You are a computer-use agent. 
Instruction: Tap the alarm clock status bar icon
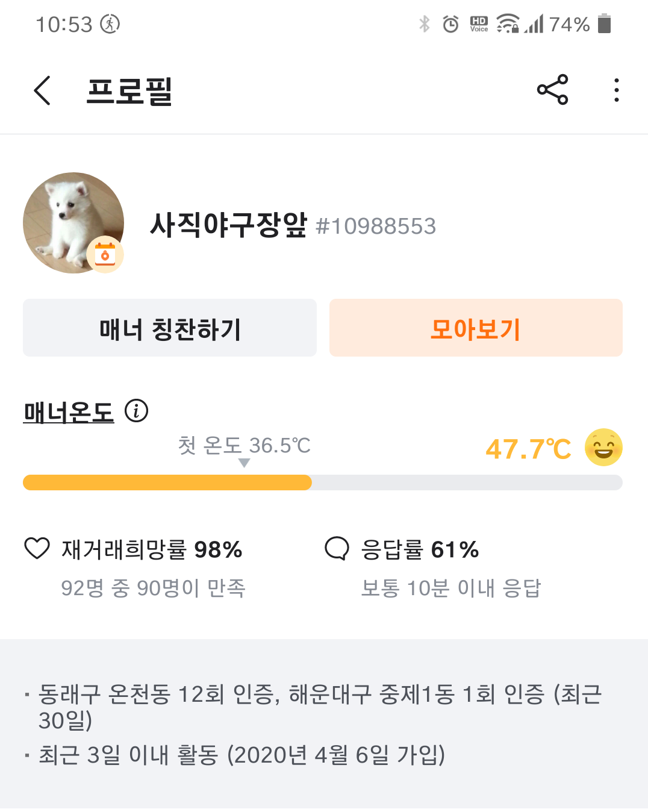(x=450, y=24)
